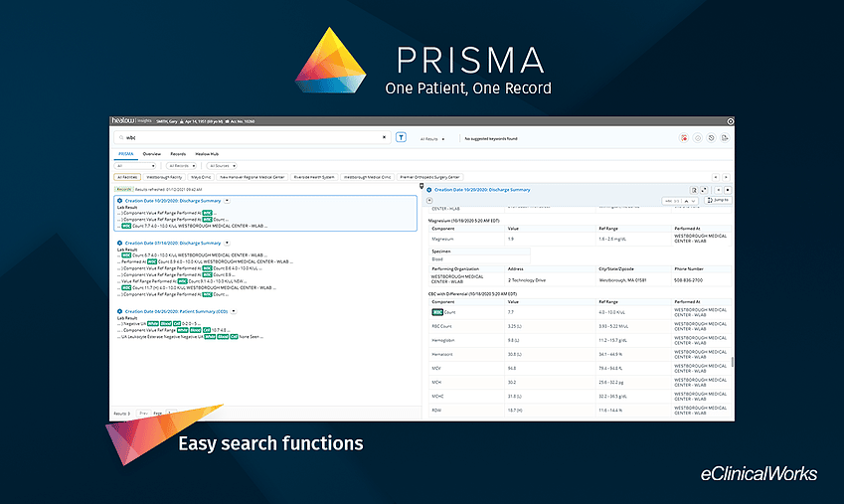Viewport: 844px width, 504px height.
Task: Move facility chips left with arrow
Action: click(x=716, y=177)
